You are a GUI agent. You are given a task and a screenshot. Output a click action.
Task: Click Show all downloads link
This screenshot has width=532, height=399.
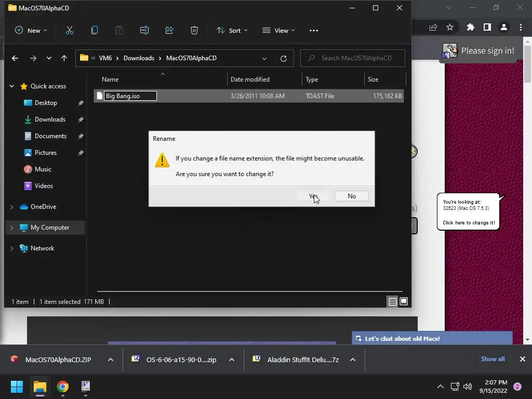[493, 359]
